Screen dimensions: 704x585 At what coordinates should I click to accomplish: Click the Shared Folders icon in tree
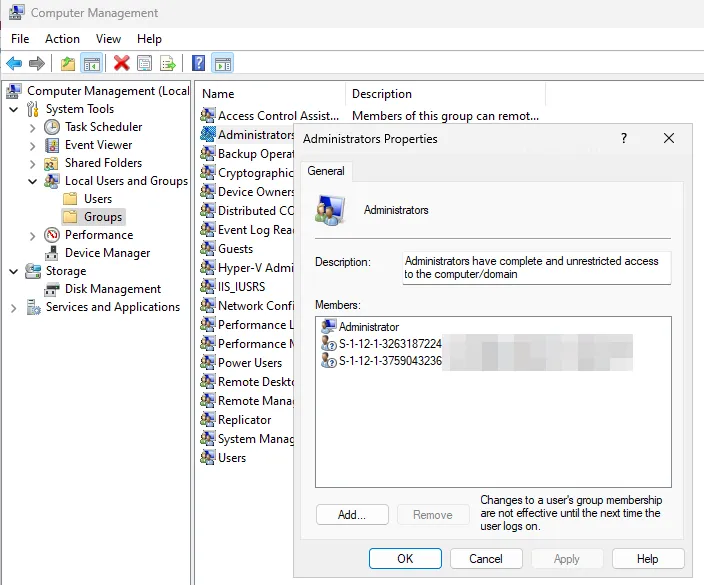tap(51, 163)
